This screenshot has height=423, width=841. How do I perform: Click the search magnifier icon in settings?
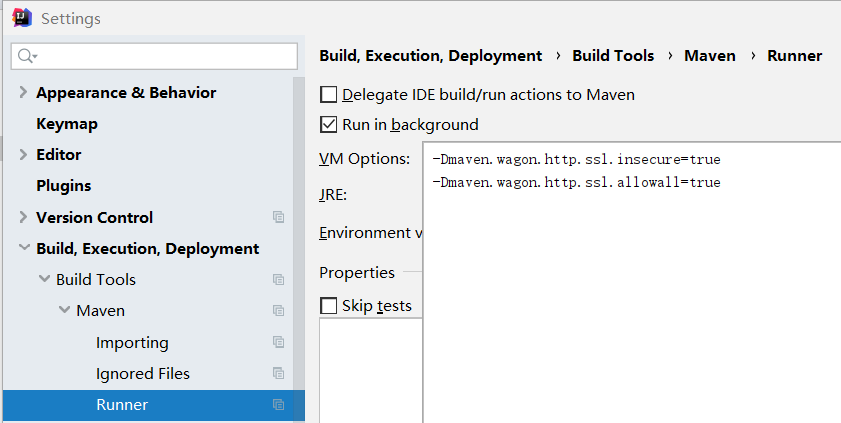point(26,56)
